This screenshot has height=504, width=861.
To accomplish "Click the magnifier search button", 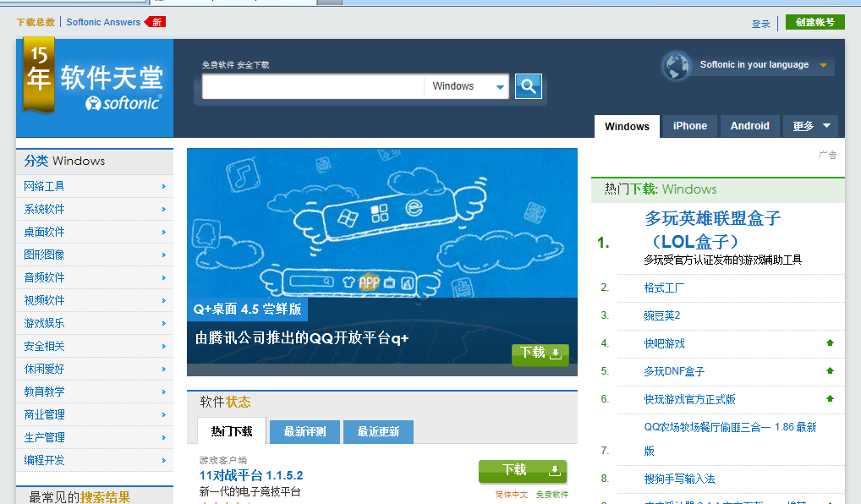I will 529,86.
